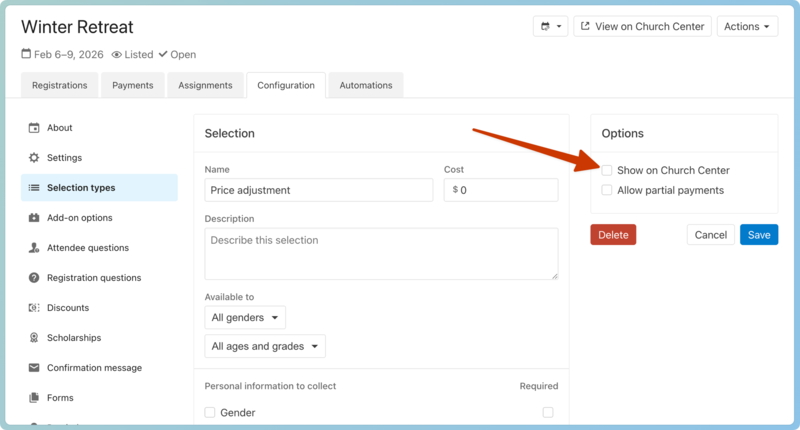Check Allow partial payments option
Image resolution: width=800 pixels, height=430 pixels.
607,190
